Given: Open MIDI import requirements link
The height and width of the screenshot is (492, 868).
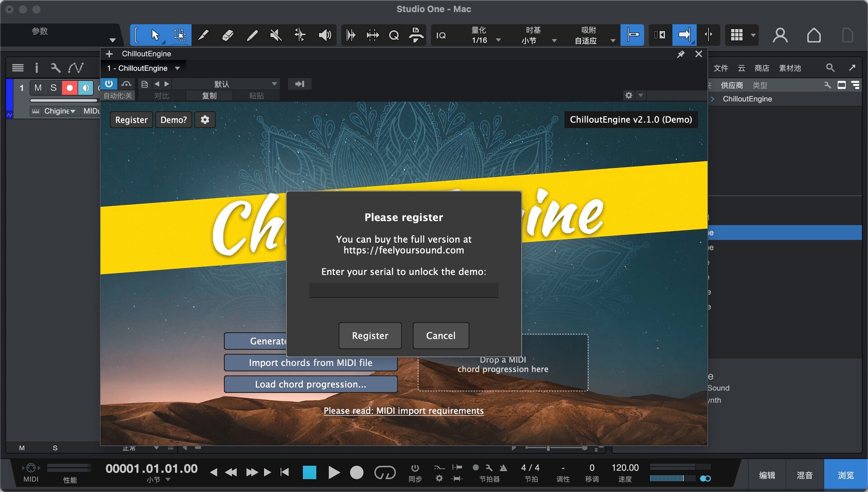Looking at the screenshot, I should 404,411.
